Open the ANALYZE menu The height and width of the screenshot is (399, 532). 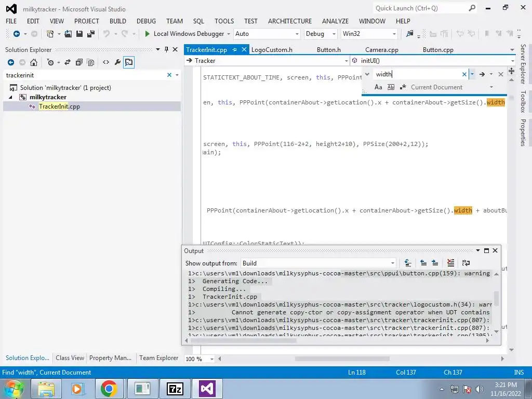point(335,21)
